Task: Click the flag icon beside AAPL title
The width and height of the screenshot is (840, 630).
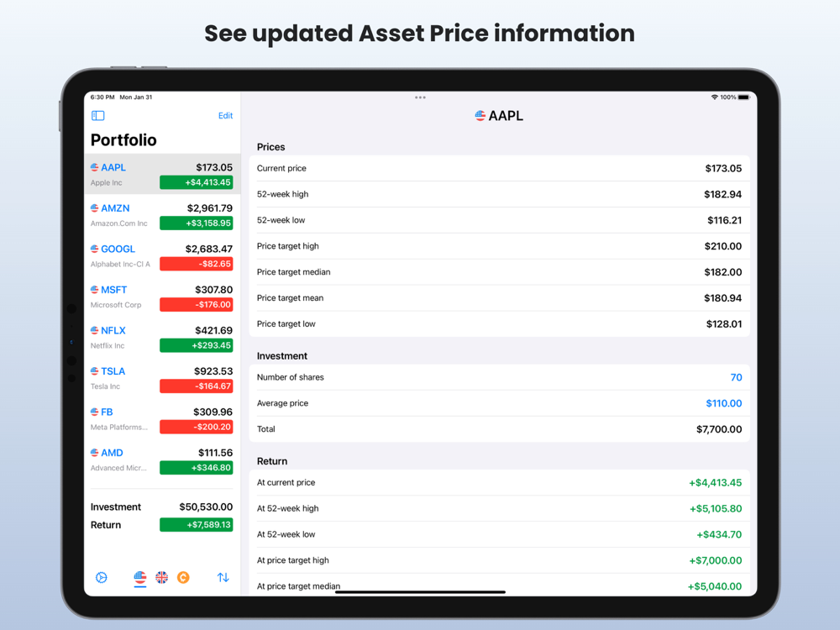Action: pyautogui.click(x=480, y=116)
